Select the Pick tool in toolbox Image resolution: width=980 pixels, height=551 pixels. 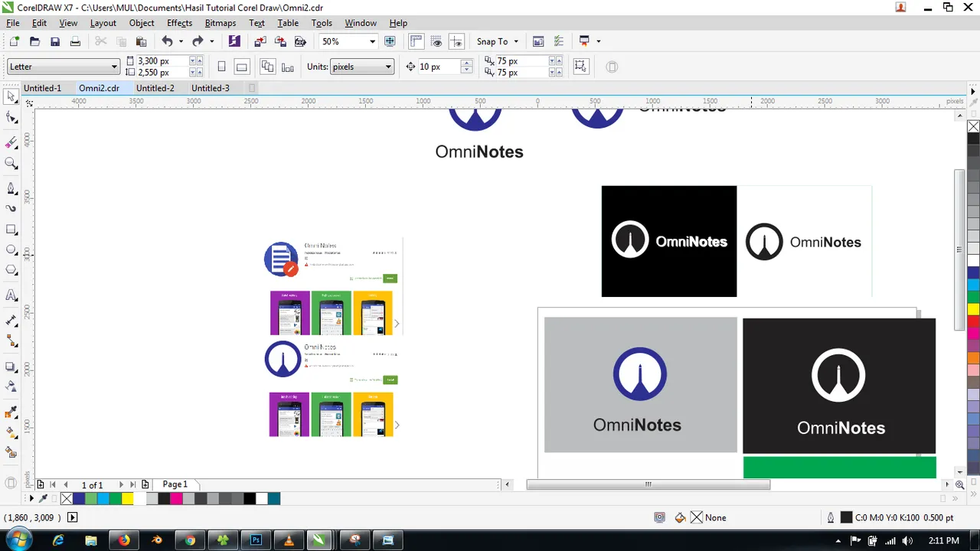11,96
